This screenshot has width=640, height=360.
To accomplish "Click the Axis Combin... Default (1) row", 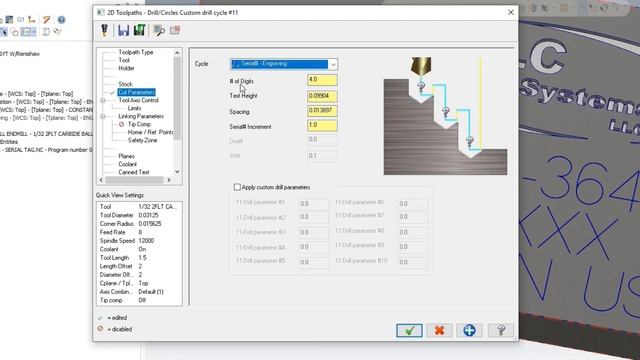I will (131, 292).
